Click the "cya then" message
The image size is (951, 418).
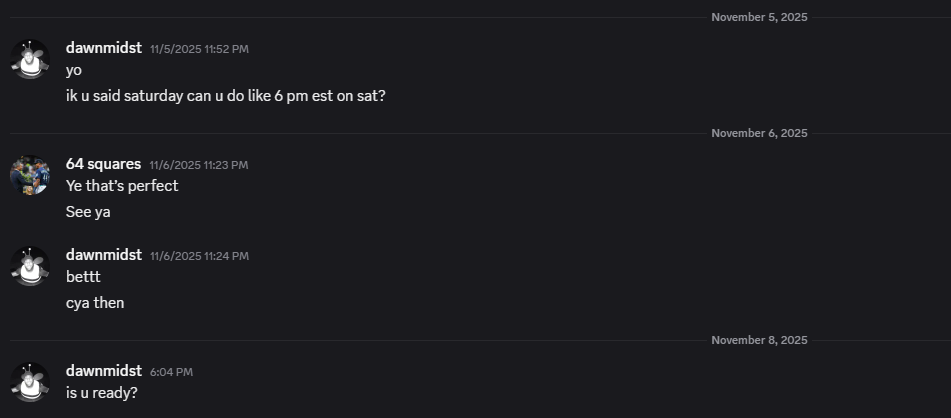[x=95, y=302]
